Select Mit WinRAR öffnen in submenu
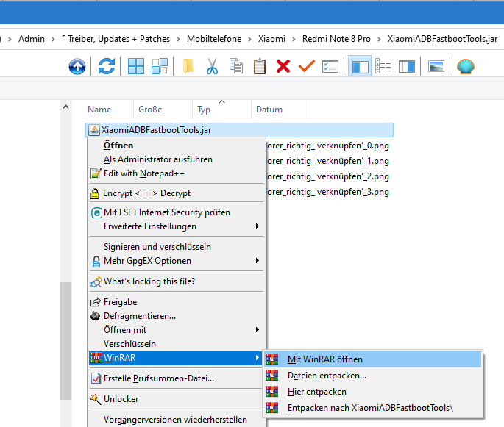The width and height of the screenshot is (504, 427). [x=373, y=359]
